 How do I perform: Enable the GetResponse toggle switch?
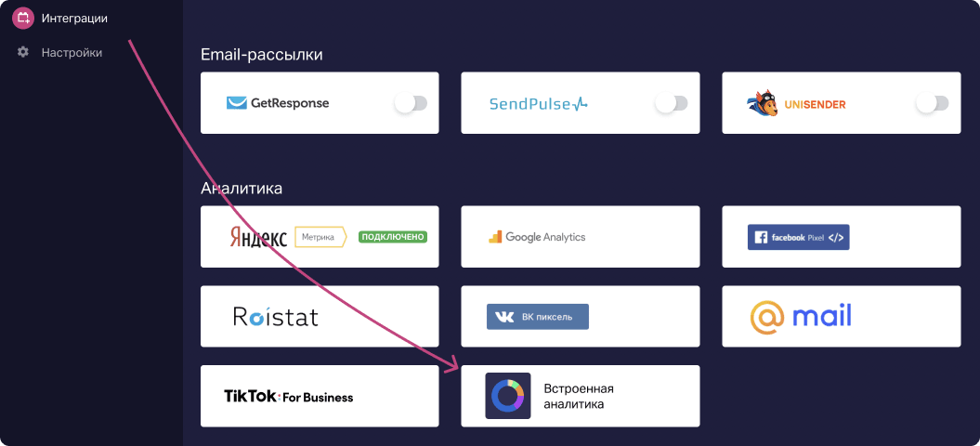point(410,104)
